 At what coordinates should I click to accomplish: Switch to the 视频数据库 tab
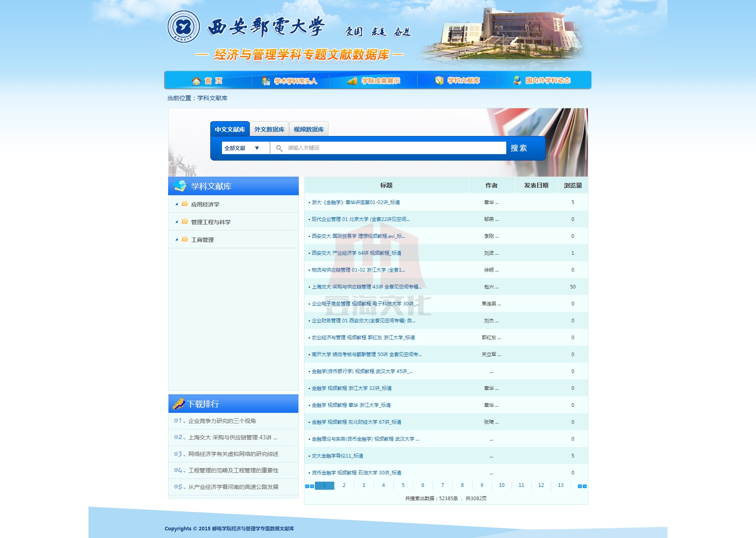(308, 129)
